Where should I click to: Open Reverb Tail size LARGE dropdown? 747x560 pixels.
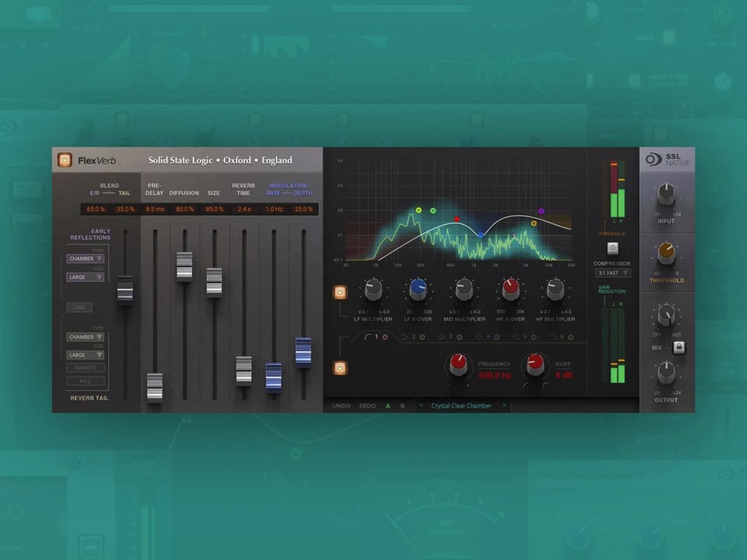(86, 355)
